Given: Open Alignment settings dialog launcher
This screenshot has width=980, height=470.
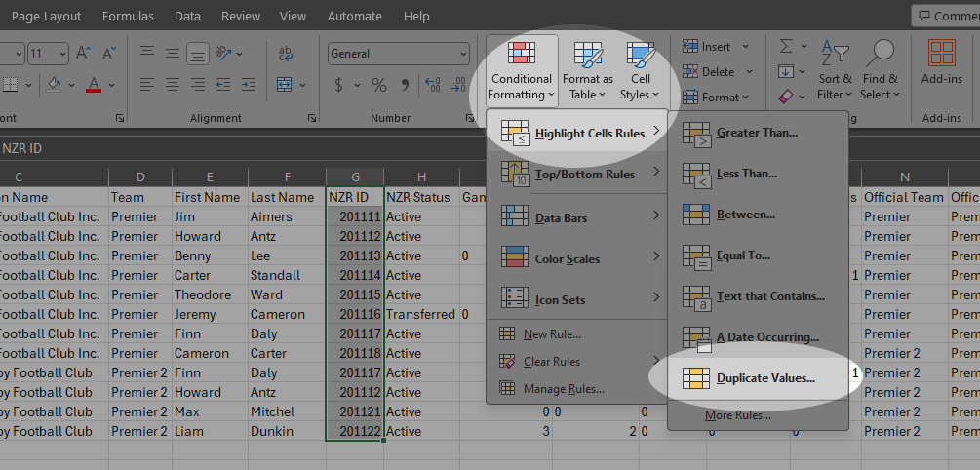Looking at the screenshot, I should click(311, 117).
